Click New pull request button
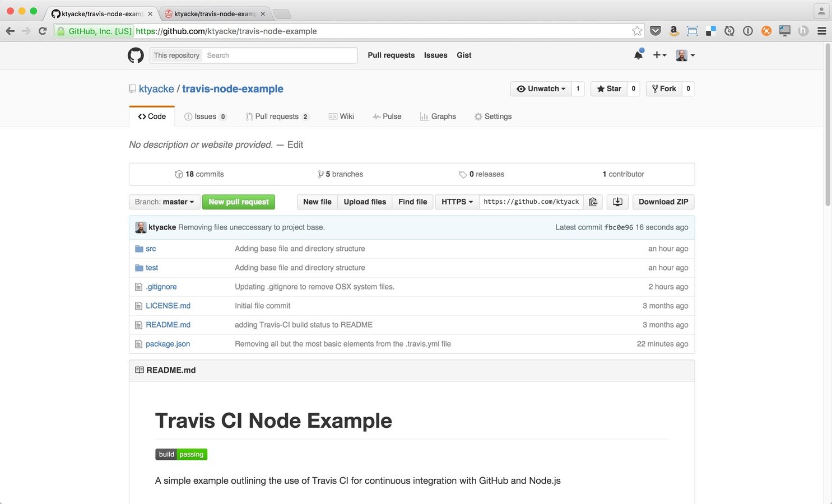Image resolution: width=832 pixels, height=504 pixels. 239,202
